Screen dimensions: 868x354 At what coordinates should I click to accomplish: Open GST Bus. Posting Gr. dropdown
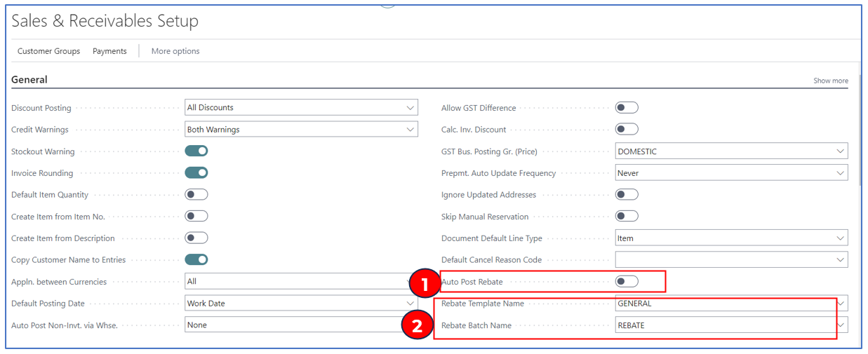click(731, 151)
